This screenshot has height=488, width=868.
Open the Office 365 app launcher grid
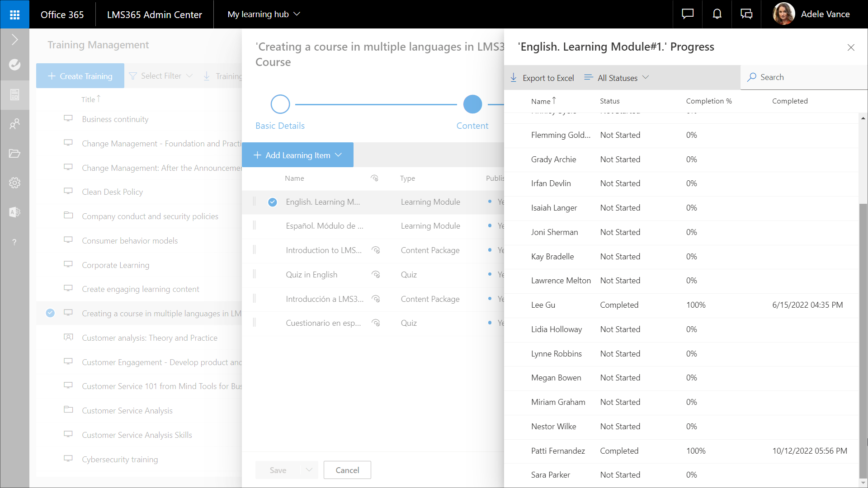tap(14, 14)
